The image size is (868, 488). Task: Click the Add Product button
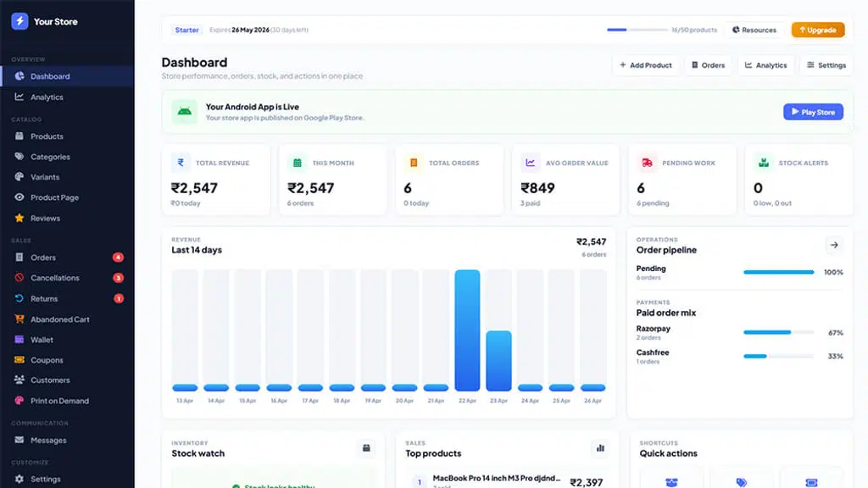(x=645, y=65)
